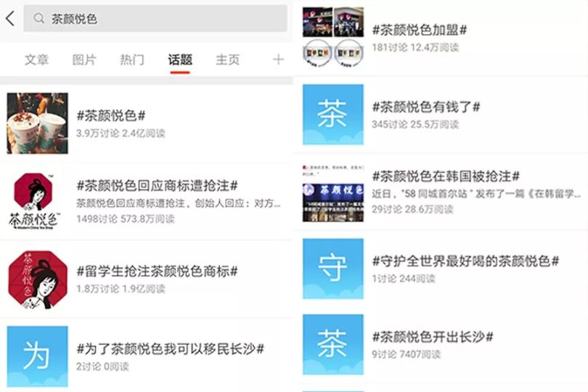Open the 茶颜悦色 logo thumbnail with text
The width and height of the screenshot is (588, 392).
(34, 201)
